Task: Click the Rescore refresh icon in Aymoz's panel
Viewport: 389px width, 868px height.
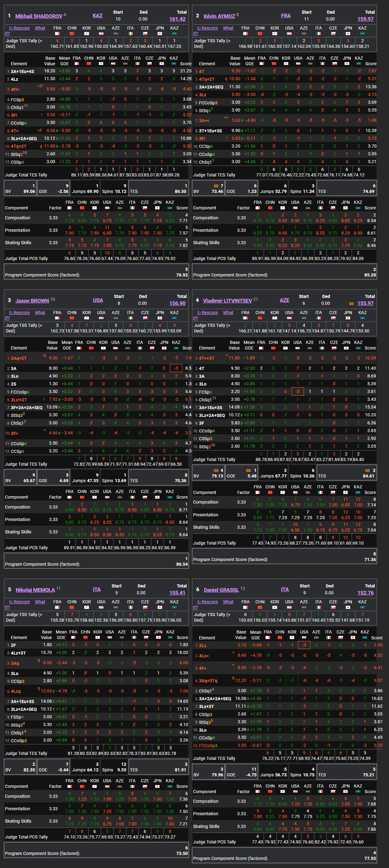Action: click(x=199, y=28)
